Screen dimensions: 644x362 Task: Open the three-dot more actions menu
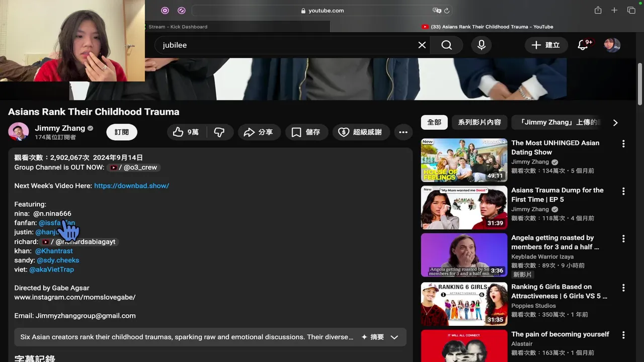(403, 132)
